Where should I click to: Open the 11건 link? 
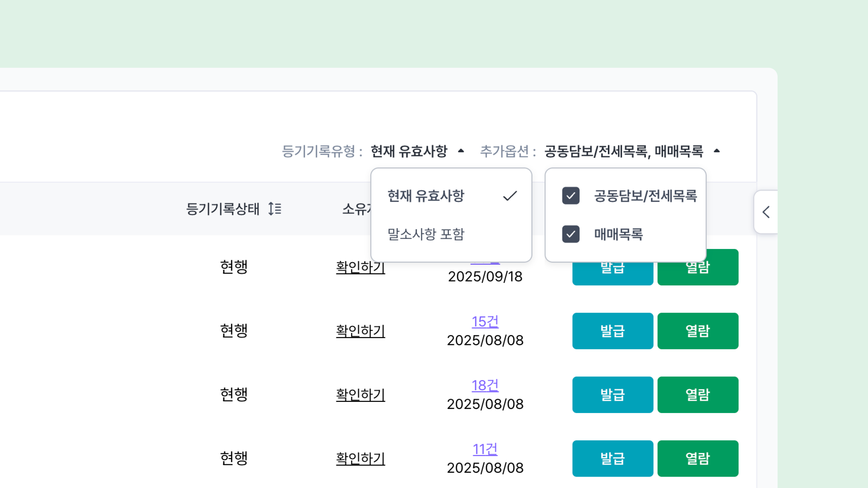[485, 449]
